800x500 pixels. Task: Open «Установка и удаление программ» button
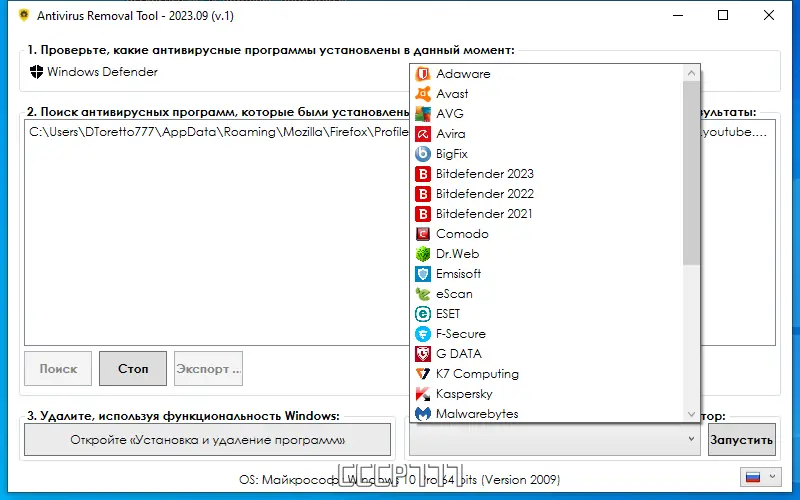pyautogui.click(x=208, y=439)
